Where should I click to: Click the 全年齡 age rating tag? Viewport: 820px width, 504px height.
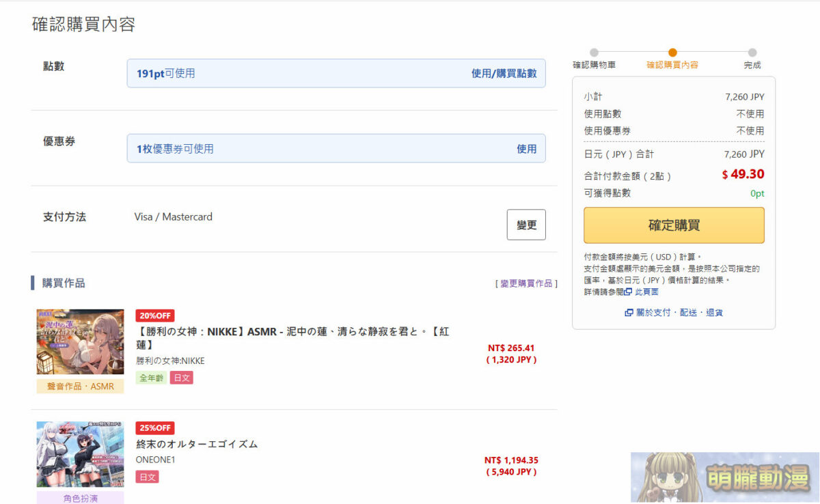click(x=150, y=378)
